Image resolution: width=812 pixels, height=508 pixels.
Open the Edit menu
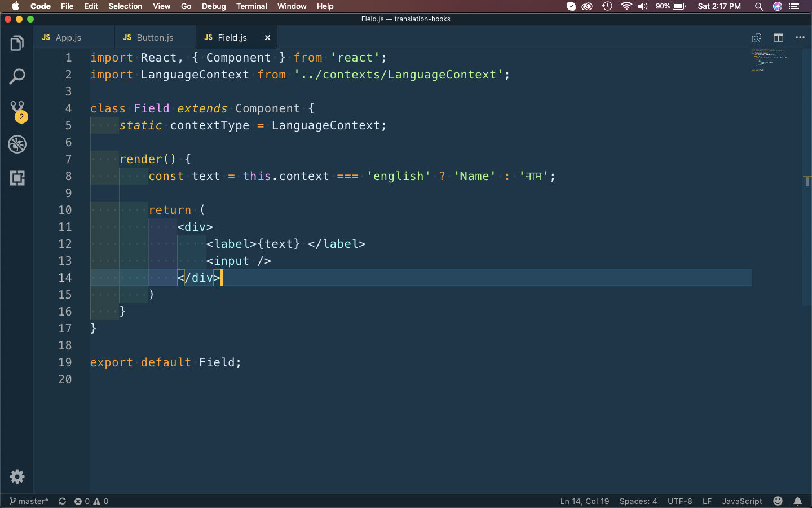coord(91,6)
